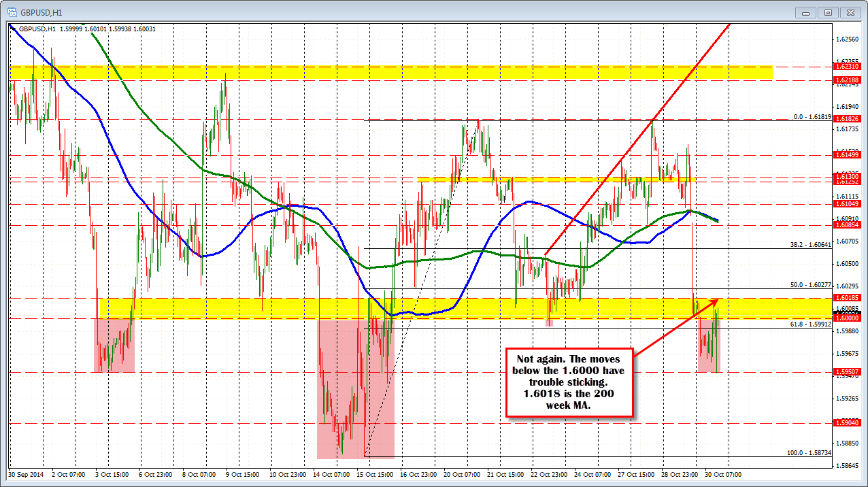This screenshot has height=487, width=868.
Task: Click the 0.0 - 1.61819 Fibonacci label
Action: click(812, 117)
